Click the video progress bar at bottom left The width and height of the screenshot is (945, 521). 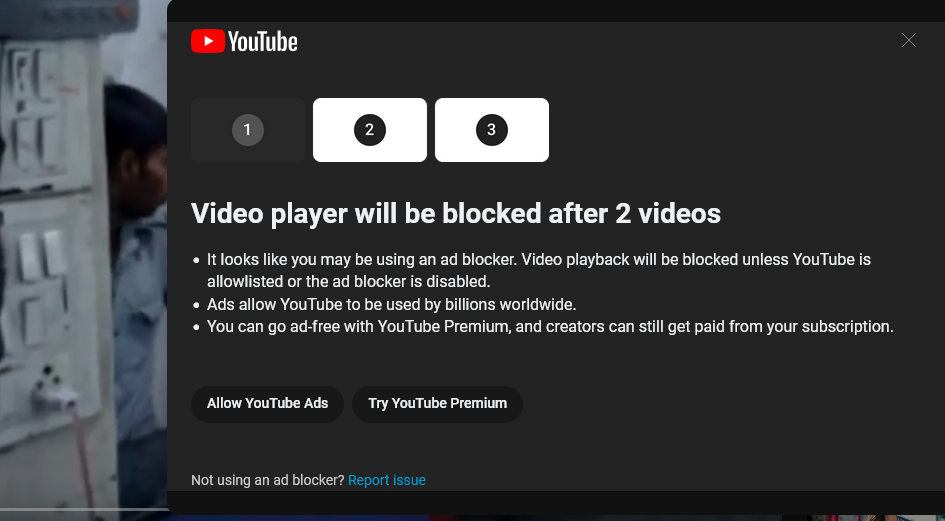(x=84, y=510)
